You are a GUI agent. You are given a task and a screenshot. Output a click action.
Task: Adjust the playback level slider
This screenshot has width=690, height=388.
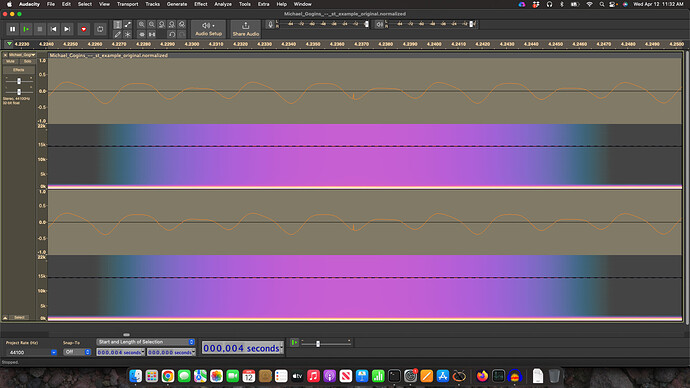[x=472, y=24]
